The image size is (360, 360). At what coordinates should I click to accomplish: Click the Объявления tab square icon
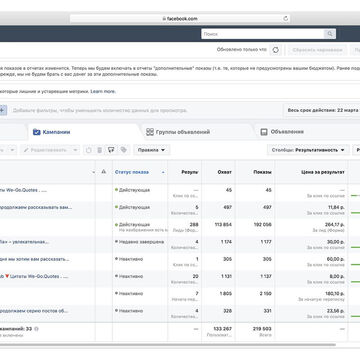pos(264,132)
